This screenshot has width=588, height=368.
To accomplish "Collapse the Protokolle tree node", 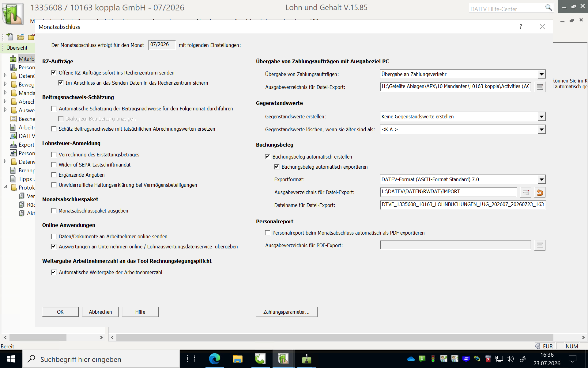I will click(5, 187).
